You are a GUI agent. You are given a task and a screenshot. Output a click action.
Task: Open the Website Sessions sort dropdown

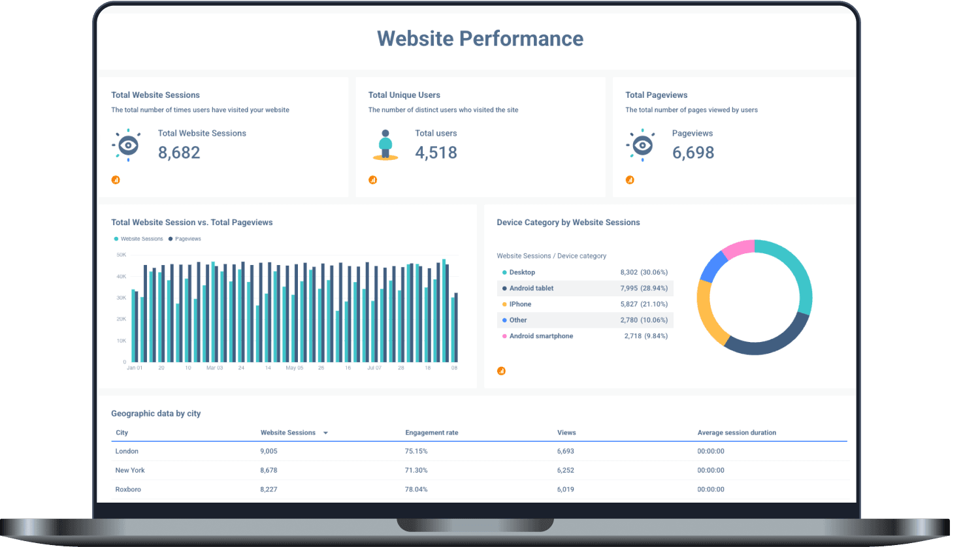click(x=327, y=433)
